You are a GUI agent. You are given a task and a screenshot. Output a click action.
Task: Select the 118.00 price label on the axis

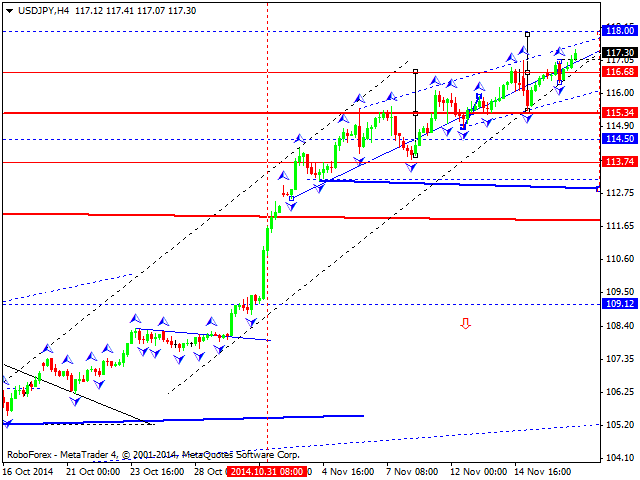pos(620,31)
